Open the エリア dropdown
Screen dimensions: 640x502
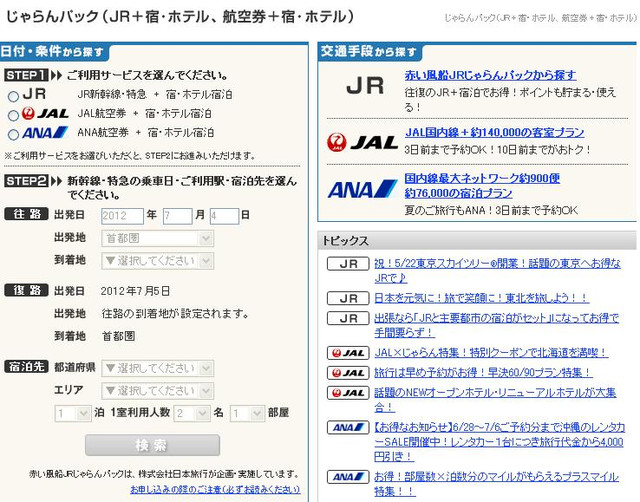tap(158, 391)
